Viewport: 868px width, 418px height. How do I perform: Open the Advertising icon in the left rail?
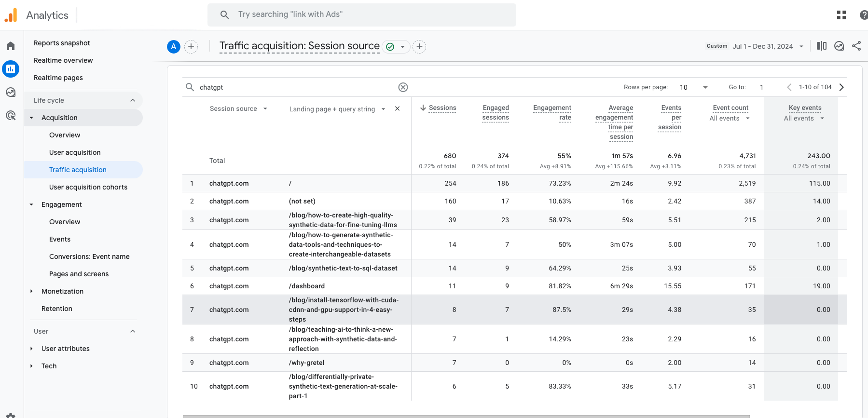pos(11,115)
